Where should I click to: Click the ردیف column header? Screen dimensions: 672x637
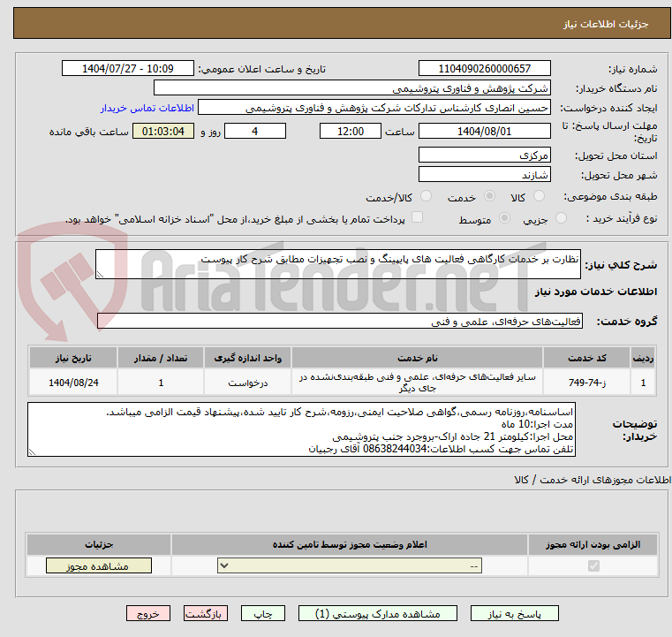point(643,358)
